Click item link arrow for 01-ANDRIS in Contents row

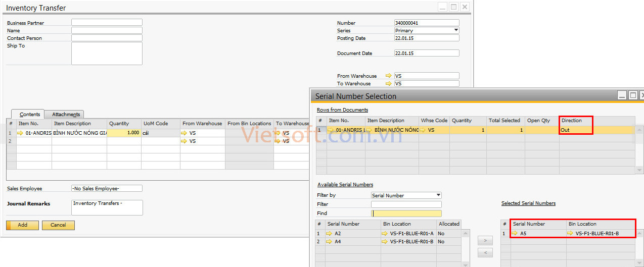pos(20,133)
